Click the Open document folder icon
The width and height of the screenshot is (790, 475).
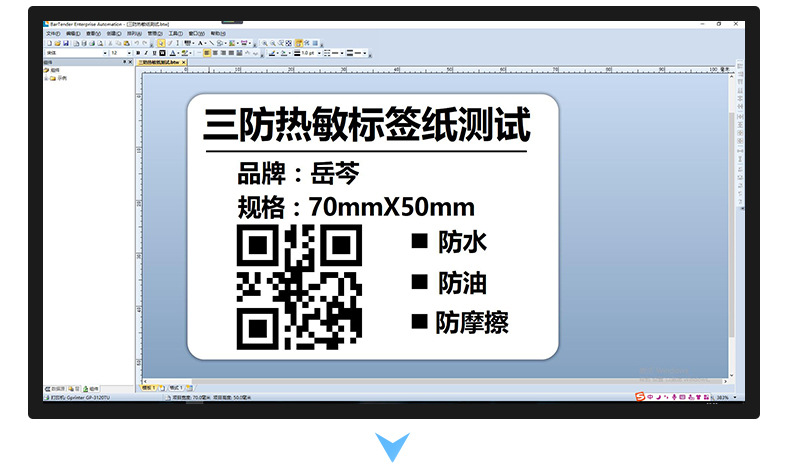(57, 43)
